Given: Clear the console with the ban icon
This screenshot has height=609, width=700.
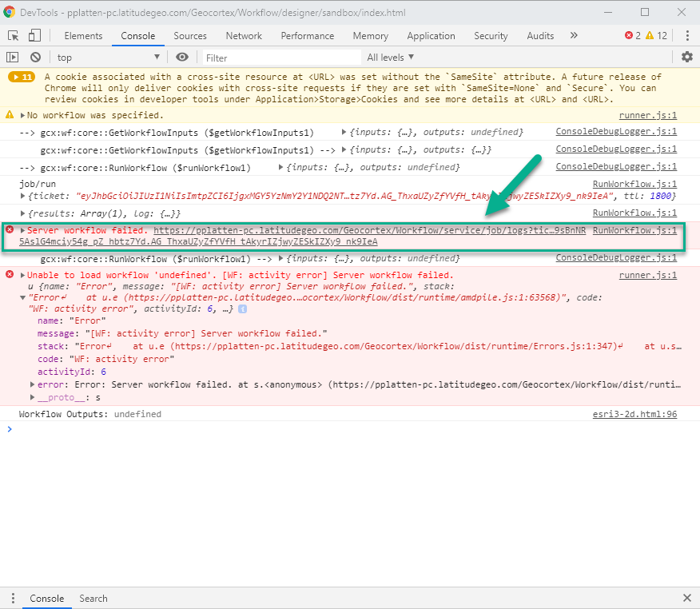Looking at the screenshot, I should click(36, 58).
